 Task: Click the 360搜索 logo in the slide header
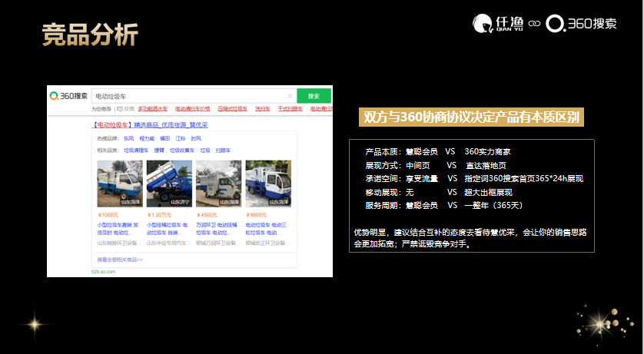click(581, 23)
